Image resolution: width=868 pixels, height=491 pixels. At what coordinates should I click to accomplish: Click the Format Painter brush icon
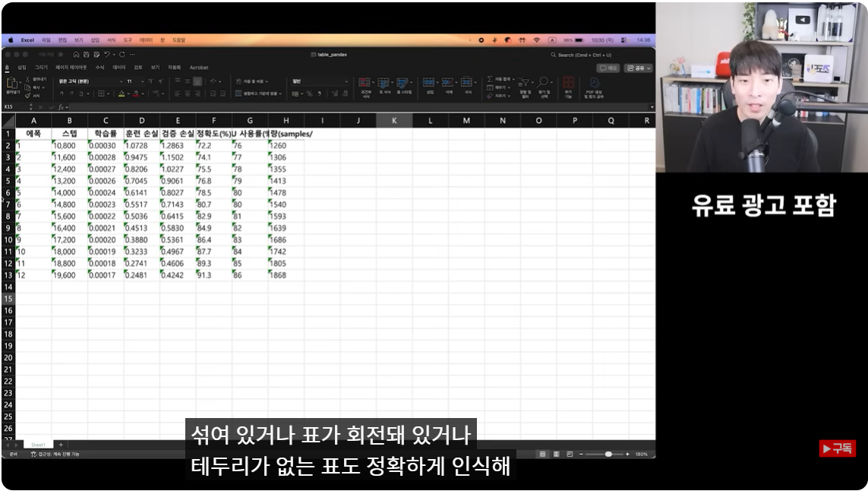pos(27,95)
